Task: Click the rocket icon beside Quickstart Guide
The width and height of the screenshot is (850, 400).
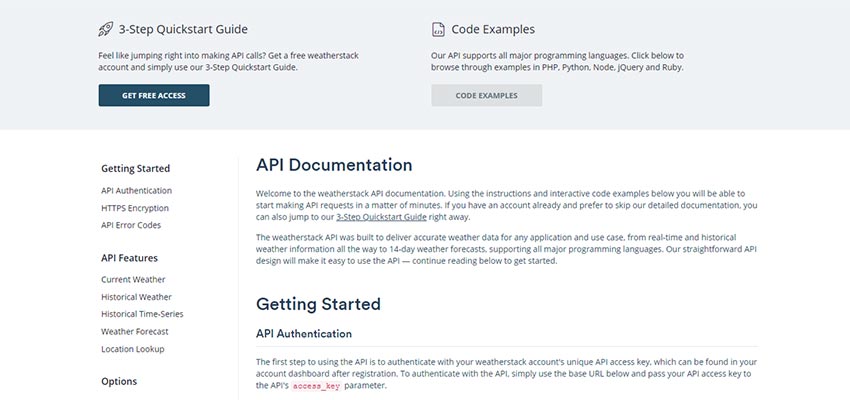Action: coord(106,29)
